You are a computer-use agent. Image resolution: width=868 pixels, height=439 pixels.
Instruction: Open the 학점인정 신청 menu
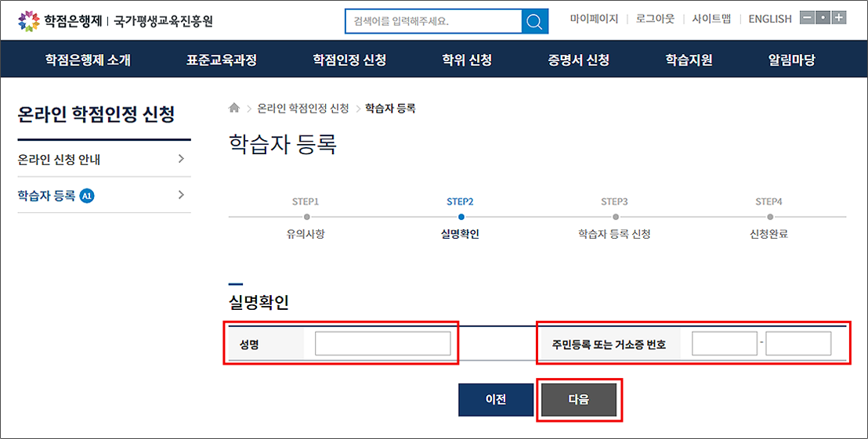(349, 59)
